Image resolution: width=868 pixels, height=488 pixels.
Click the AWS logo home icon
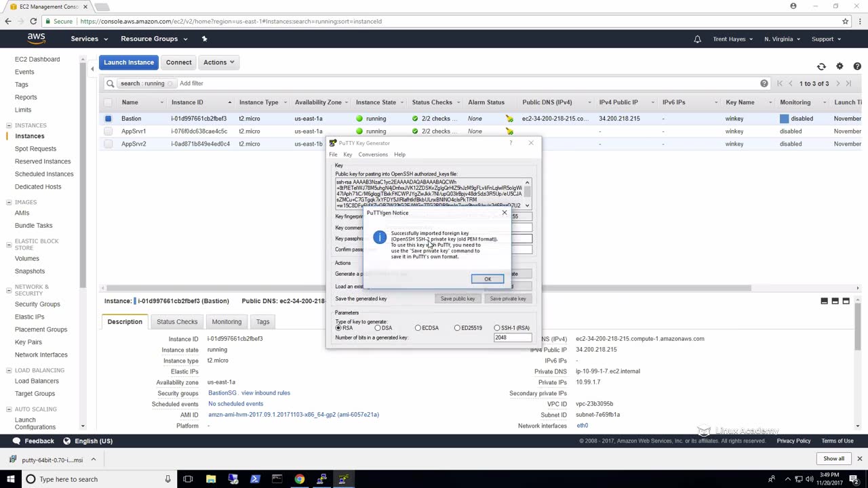tap(37, 39)
